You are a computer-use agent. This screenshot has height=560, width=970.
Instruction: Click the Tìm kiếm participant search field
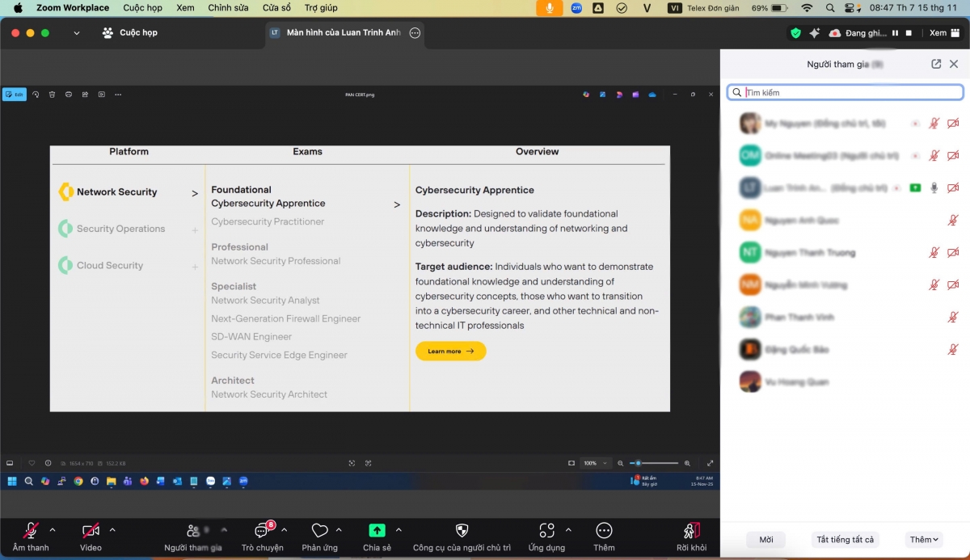point(849,93)
